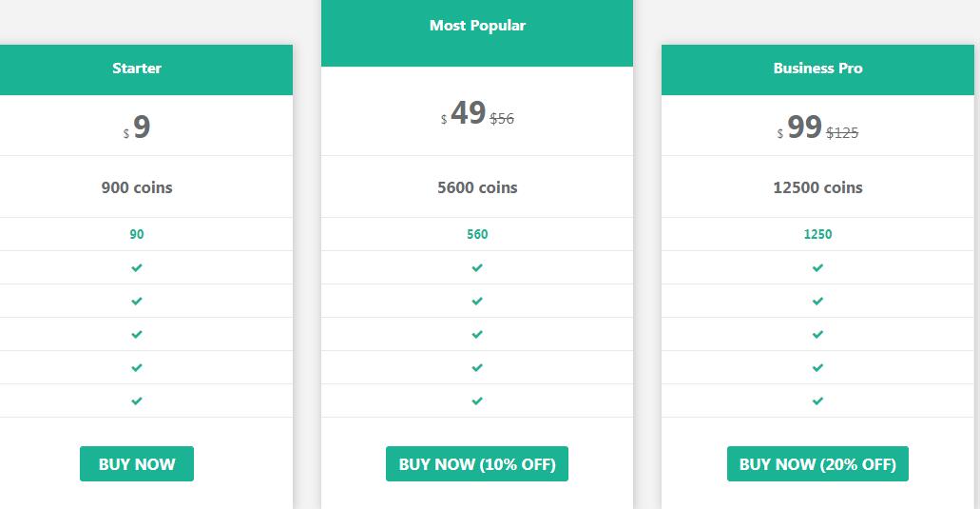
Task: Click the Starter plan BUY NOW button
Action: point(136,463)
